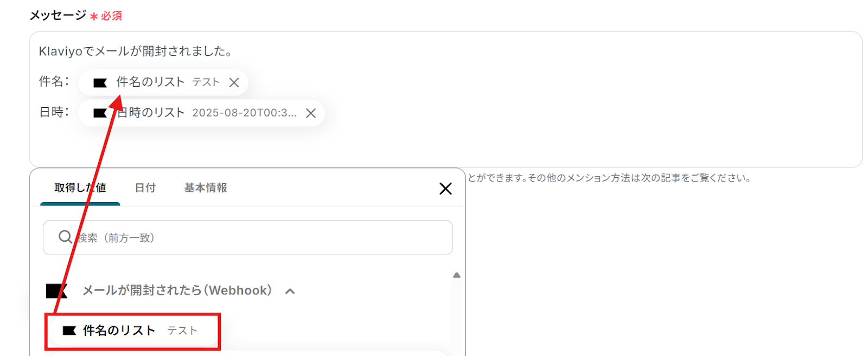Close the 取得した値 picker panel
This screenshot has width=868, height=356.
click(x=445, y=189)
